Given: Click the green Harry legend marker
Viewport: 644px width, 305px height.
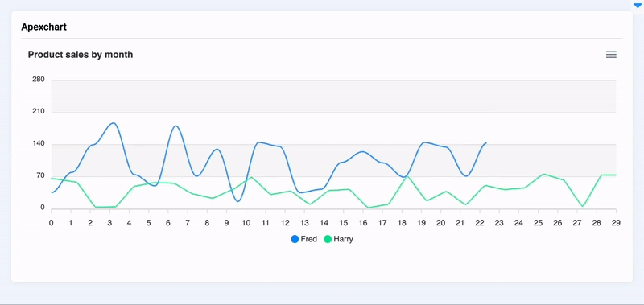Looking at the screenshot, I should 328,239.
